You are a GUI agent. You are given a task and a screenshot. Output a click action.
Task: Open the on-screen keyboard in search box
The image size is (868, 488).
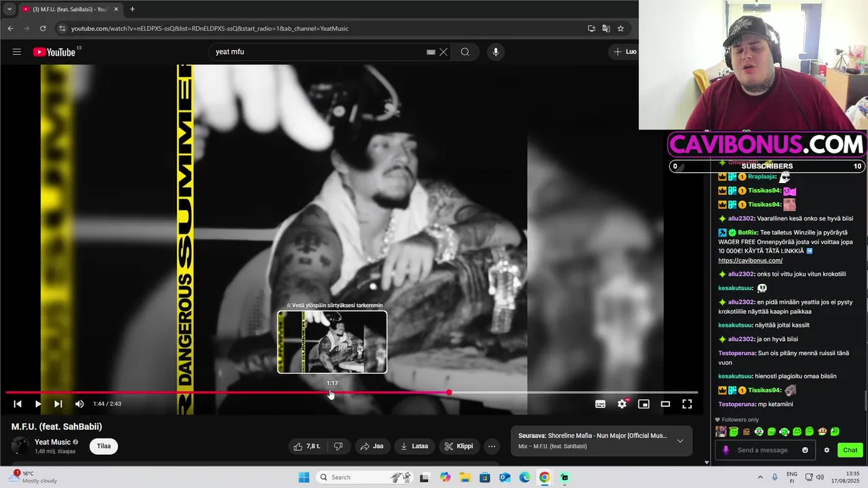pos(431,52)
